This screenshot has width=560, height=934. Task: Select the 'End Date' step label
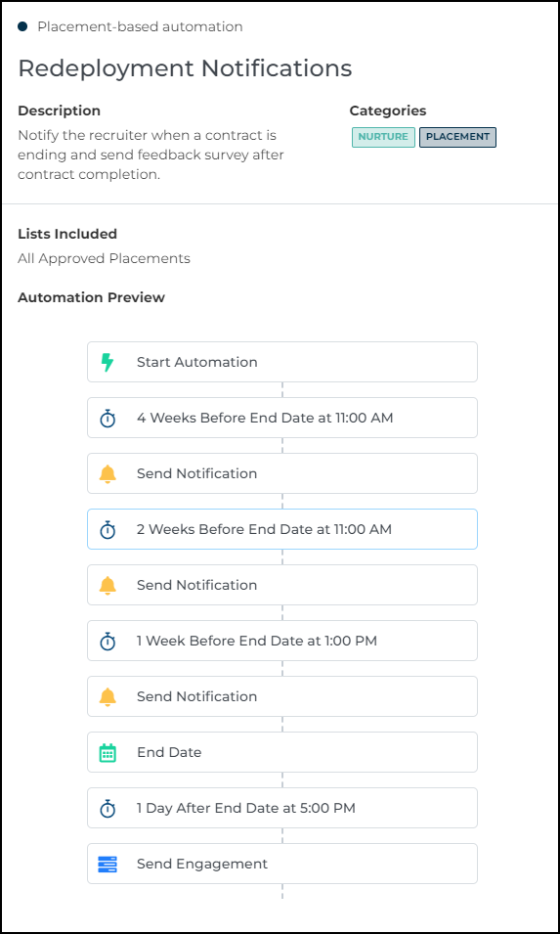pyautogui.click(x=169, y=752)
